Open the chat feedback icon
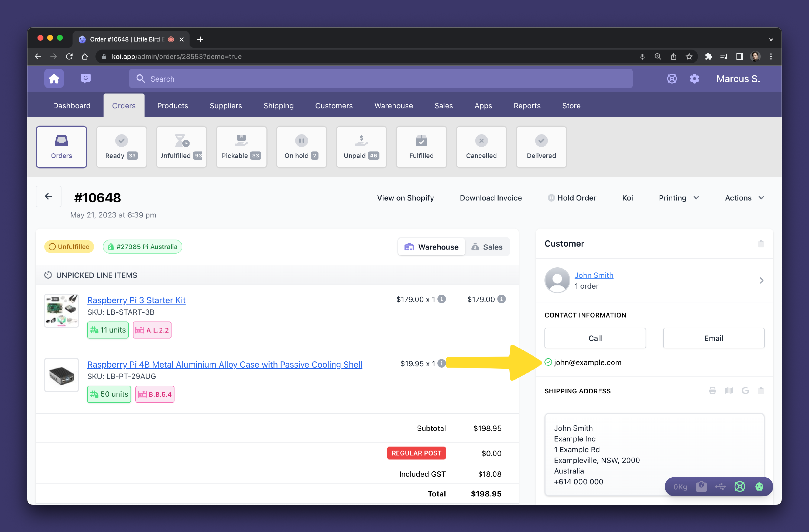 point(86,79)
